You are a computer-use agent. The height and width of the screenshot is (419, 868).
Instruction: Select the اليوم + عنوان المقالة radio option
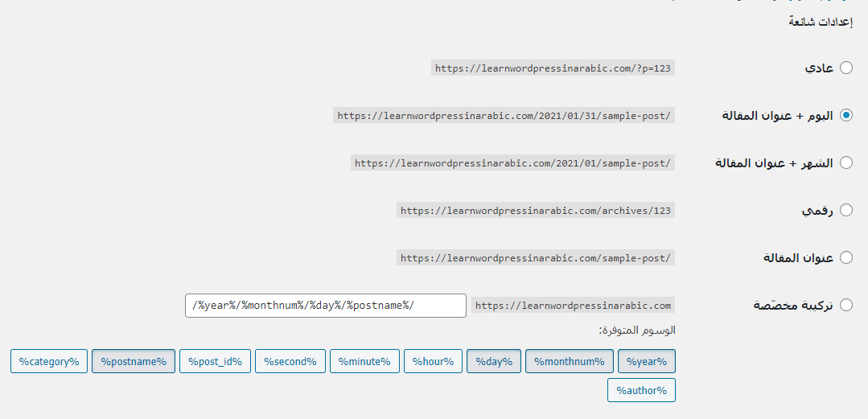[x=845, y=116]
